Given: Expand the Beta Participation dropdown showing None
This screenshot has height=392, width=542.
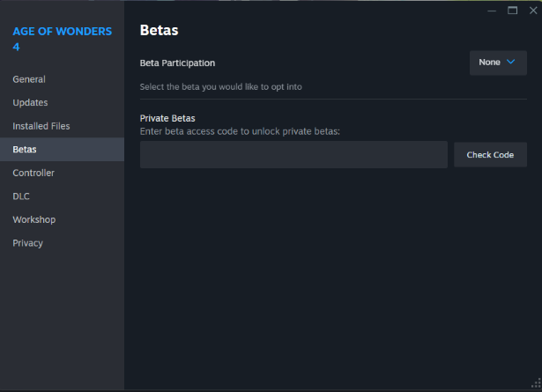Looking at the screenshot, I should tap(498, 63).
